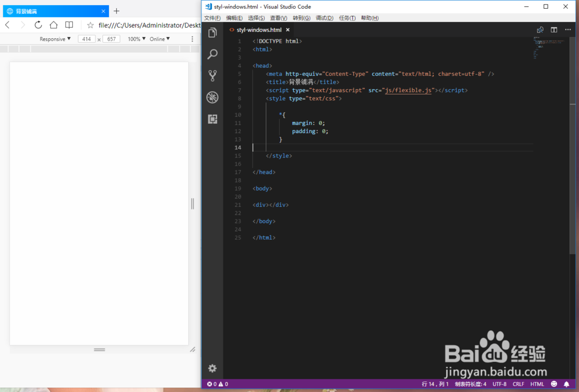
Task: Click the HTML language mode selector
Action: tap(537, 384)
